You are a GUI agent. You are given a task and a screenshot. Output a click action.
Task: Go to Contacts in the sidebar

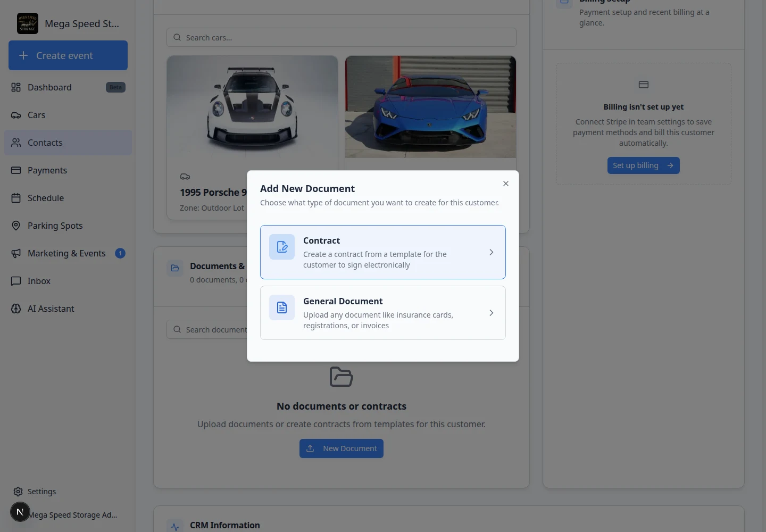pos(68,143)
